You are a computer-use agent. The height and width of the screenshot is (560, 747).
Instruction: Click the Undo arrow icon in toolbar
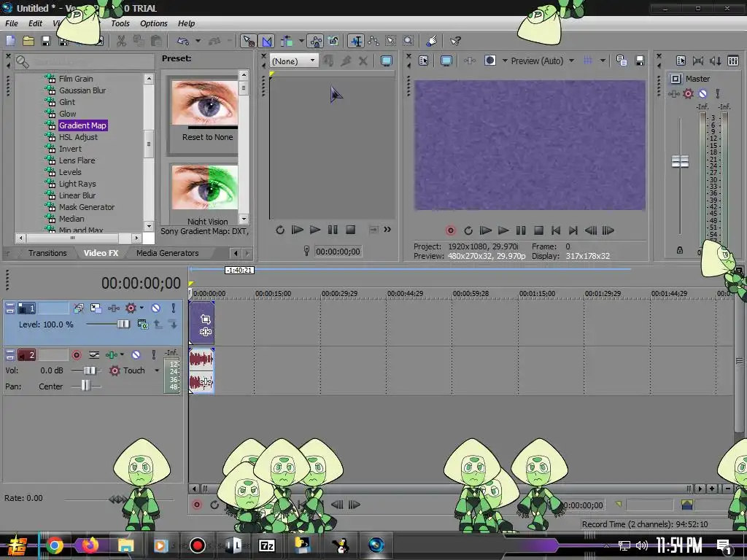(183, 41)
